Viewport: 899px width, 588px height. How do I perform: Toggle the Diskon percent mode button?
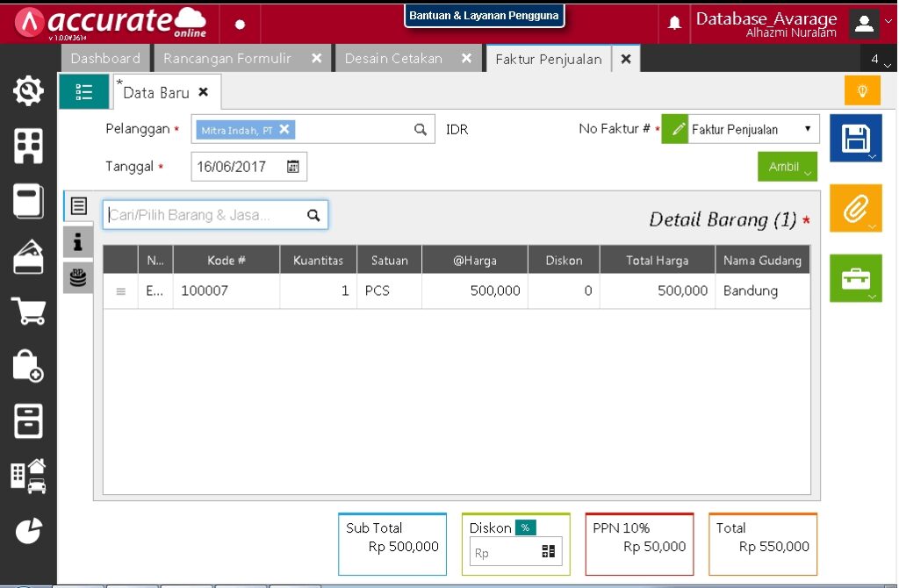525,527
